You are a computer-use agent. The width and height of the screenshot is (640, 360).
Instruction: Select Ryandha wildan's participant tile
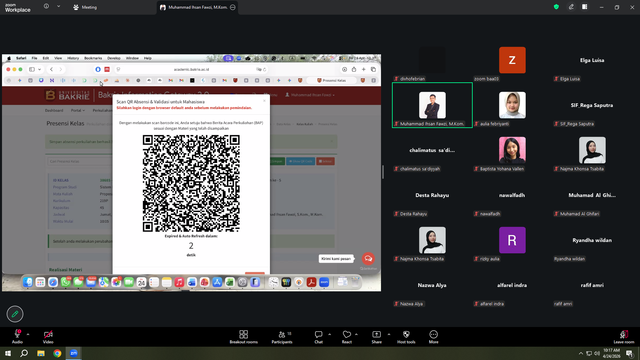click(592, 240)
